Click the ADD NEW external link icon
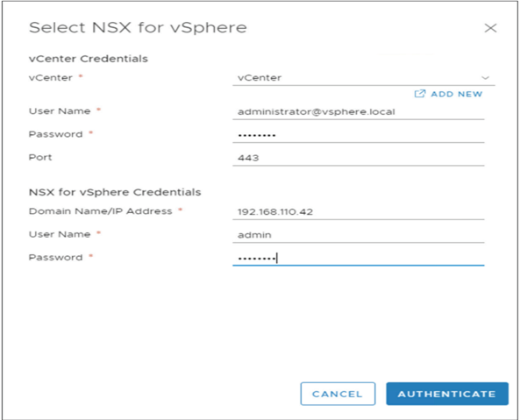The image size is (520, 420). tap(419, 94)
